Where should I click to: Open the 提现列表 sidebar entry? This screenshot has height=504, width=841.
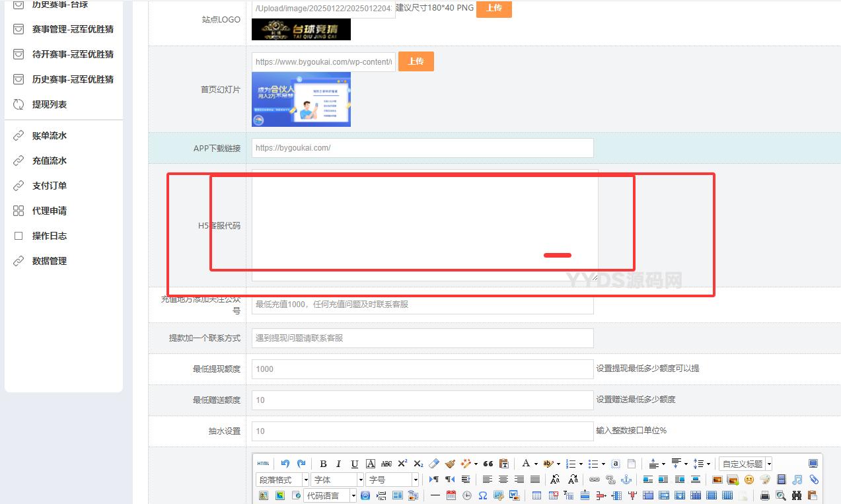(48, 104)
